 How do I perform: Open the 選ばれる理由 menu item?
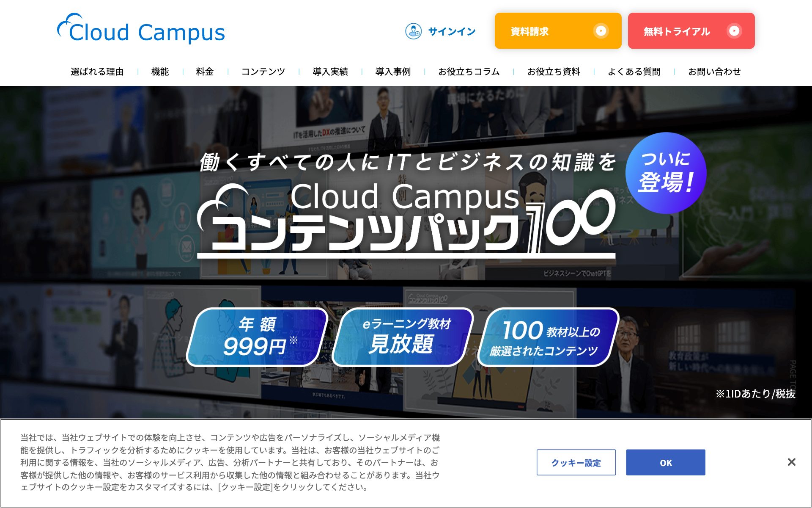pos(97,72)
